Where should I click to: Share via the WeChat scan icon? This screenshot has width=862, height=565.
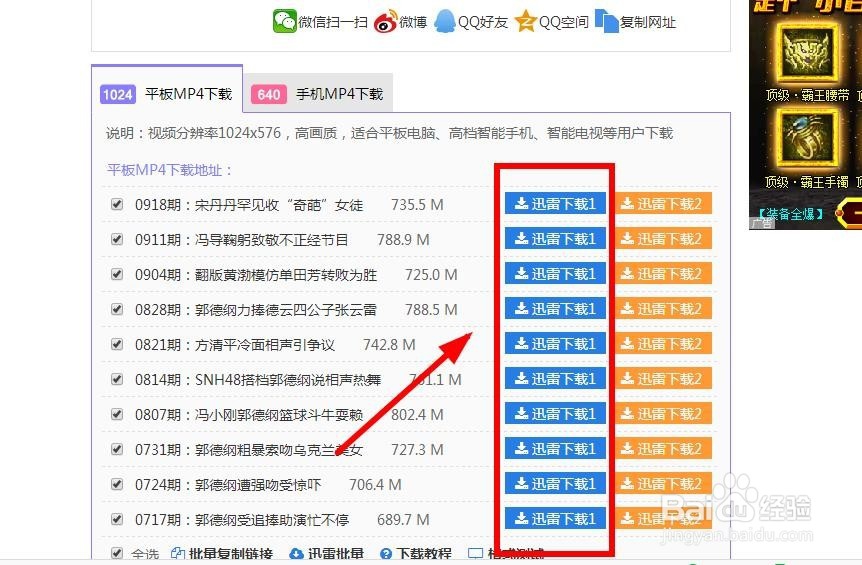285,21
